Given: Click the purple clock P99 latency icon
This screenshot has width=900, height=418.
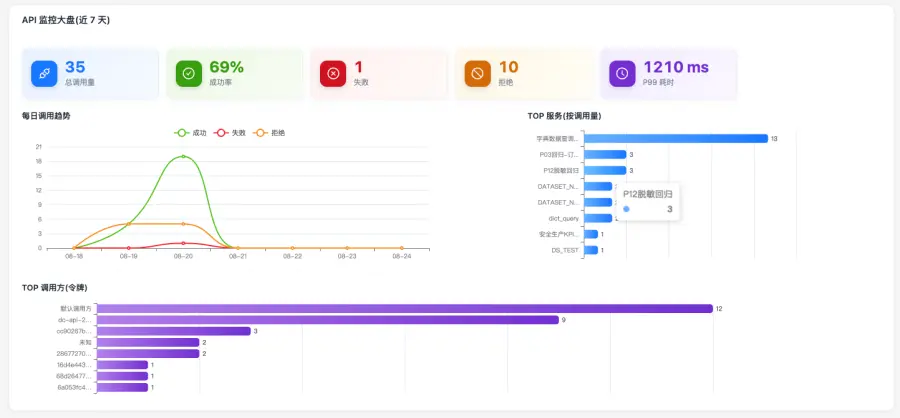Looking at the screenshot, I should point(622,73).
